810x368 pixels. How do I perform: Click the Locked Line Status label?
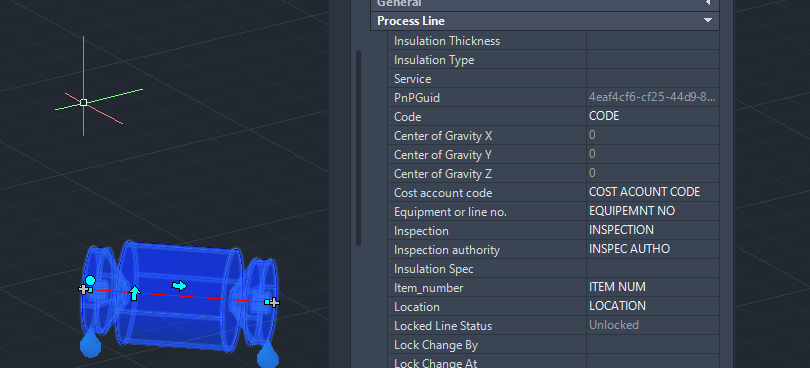(443, 326)
